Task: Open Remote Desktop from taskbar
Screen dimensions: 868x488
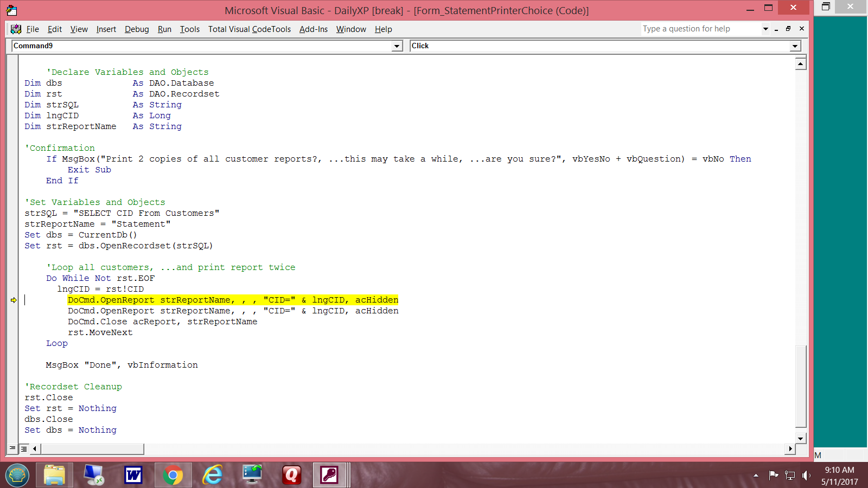Action: 94,475
